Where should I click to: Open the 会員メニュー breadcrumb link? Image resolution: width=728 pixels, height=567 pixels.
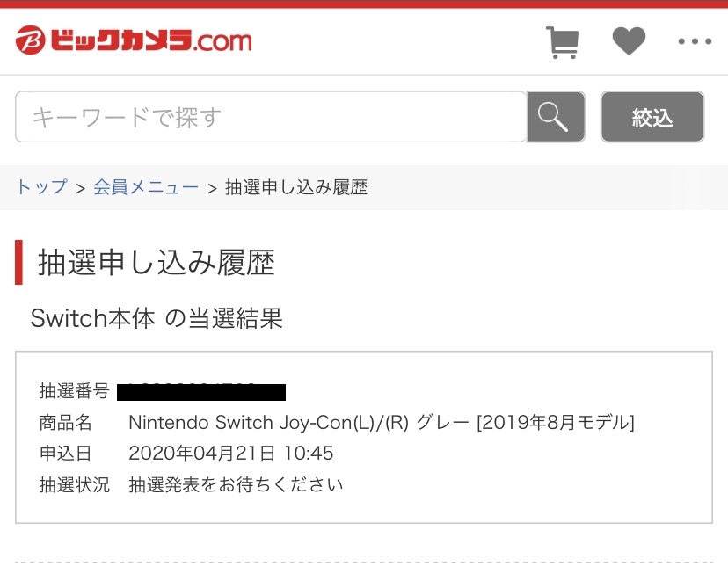click(146, 187)
